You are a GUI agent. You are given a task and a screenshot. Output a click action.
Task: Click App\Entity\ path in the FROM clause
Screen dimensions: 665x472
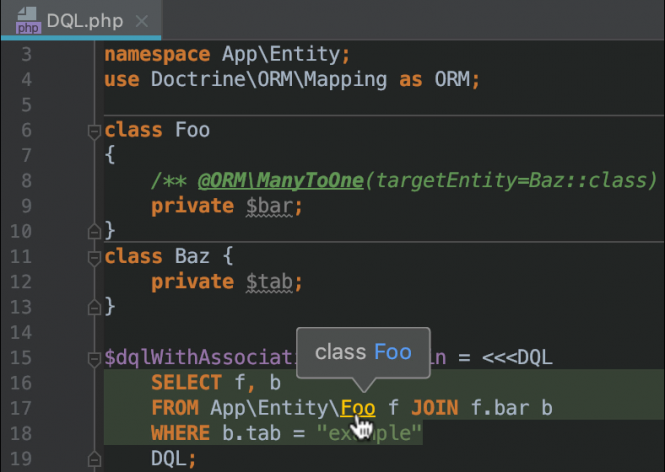tap(275, 408)
